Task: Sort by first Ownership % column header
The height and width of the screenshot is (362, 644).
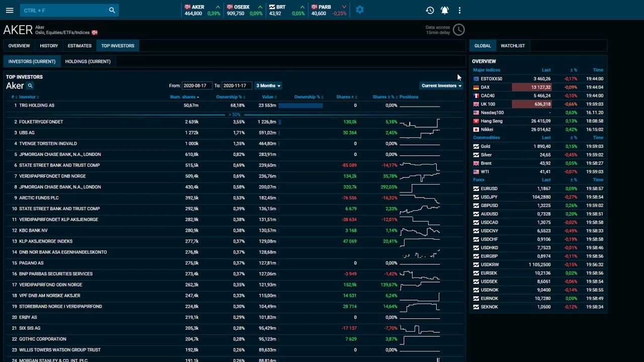Action: 230,97
